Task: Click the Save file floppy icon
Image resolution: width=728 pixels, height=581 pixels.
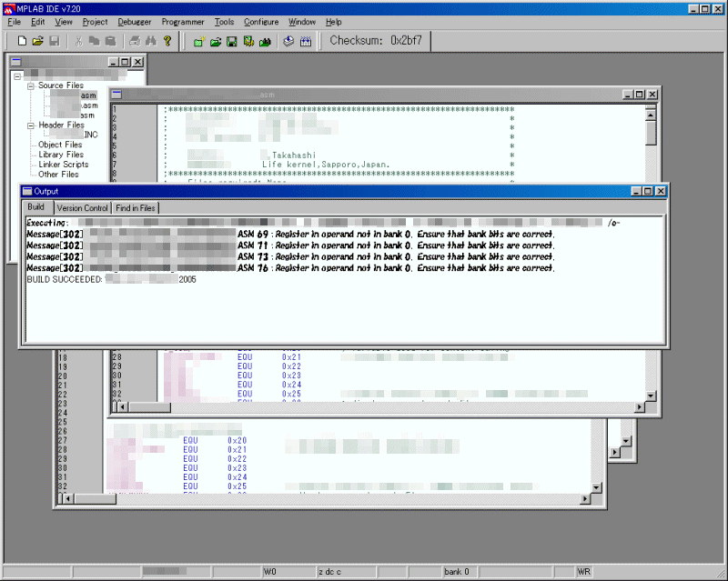Action: (55, 41)
